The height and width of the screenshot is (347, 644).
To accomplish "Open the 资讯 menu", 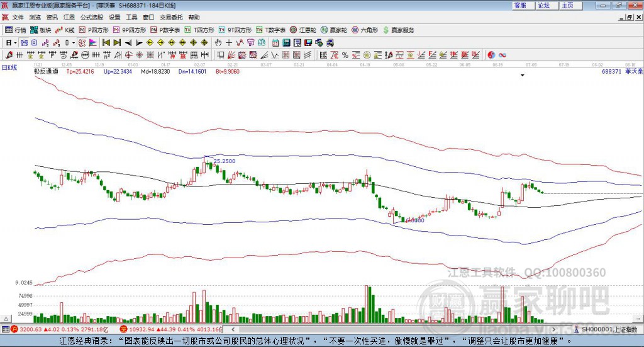I will tap(52, 17).
